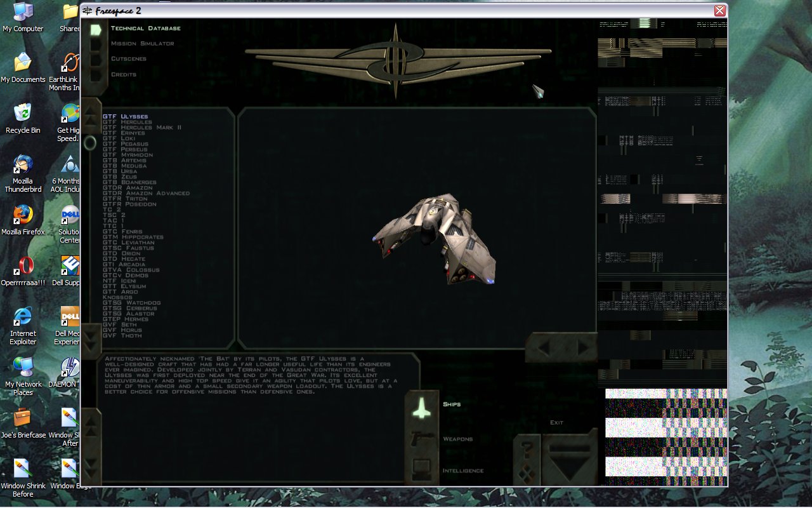The height and width of the screenshot is (508, 812).
Task: Click the Ships section spaceship icon
Action: pyautogui.click(x=422, y=407)
